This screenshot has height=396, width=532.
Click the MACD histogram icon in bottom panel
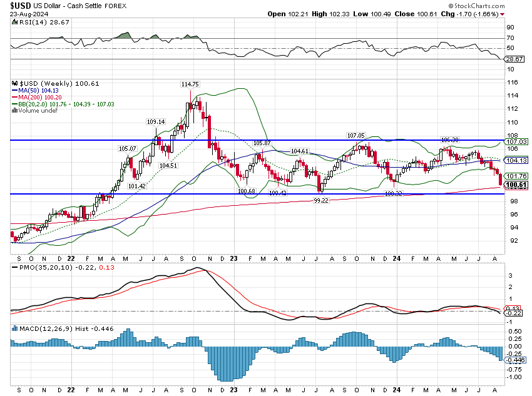15,328
